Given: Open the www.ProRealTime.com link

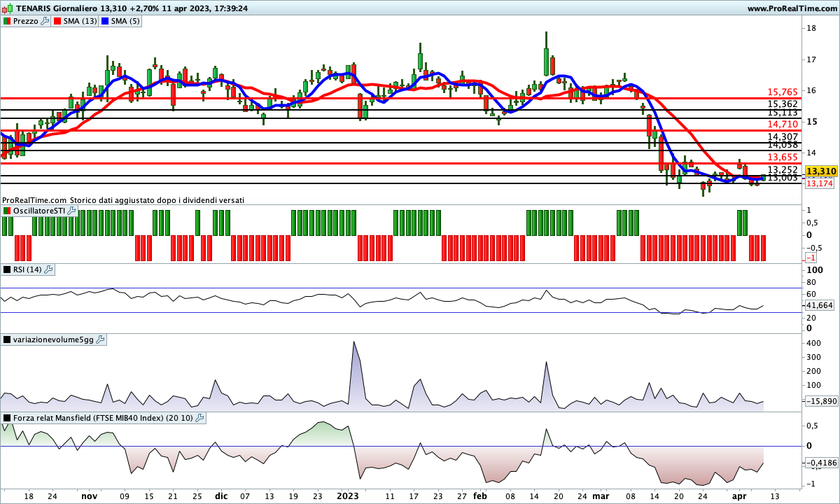Looking at the screenshot, I should (x=792, y=8).
